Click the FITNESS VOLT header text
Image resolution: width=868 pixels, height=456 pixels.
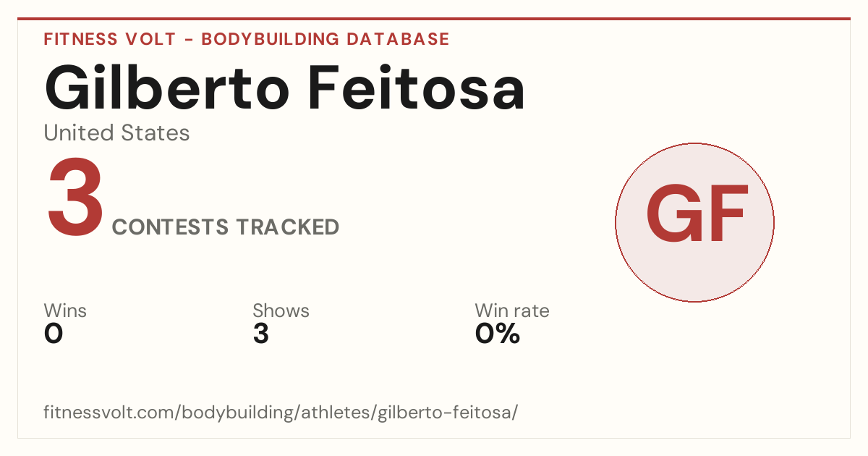point(110,39)
